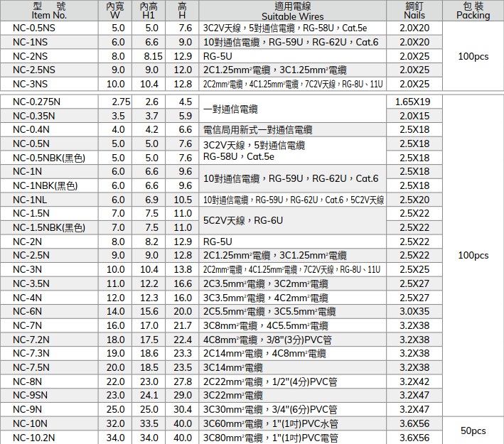Click the Nails column header
This screenshot has width=504, height=444.
414,10
